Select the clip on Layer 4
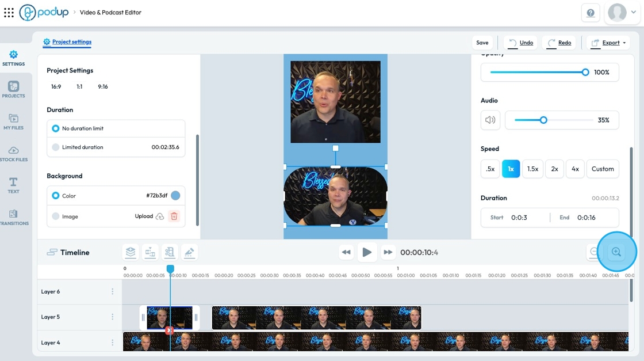Screen dimensions: 644x361 375,341
